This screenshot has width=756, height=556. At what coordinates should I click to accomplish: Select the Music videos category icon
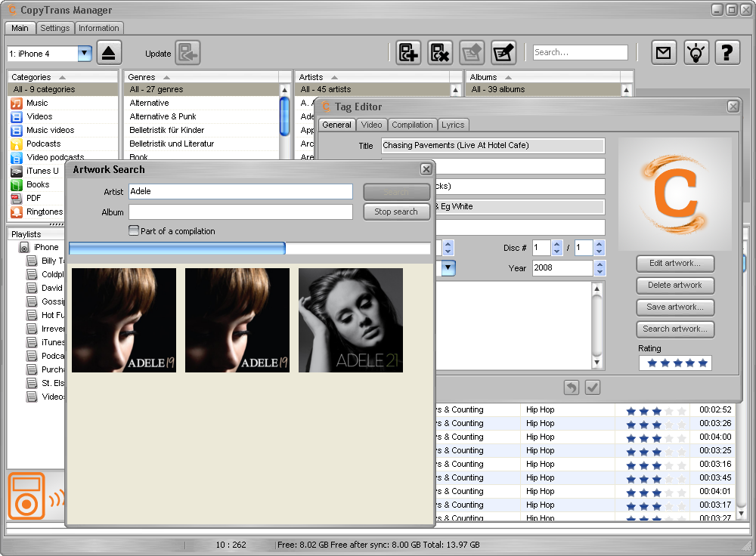(x=17, y=130)
